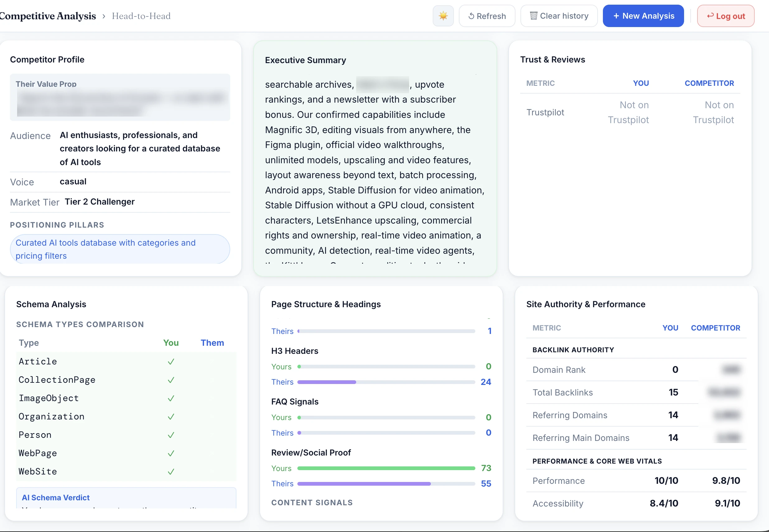The image size is (769, 532).
Task: Click the Refresh button
Action: pos(487,16)
